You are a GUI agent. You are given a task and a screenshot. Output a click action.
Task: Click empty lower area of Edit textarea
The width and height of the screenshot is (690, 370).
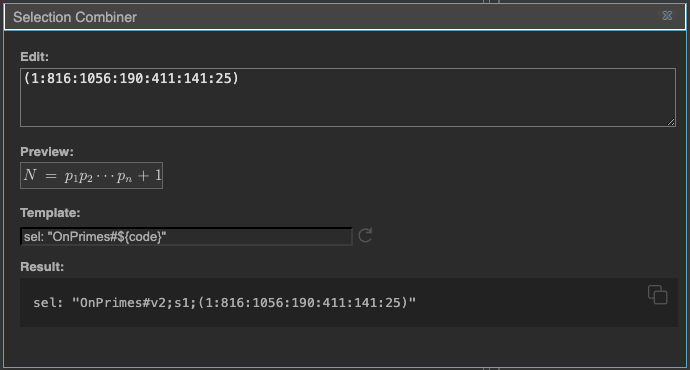coord(348,108)
